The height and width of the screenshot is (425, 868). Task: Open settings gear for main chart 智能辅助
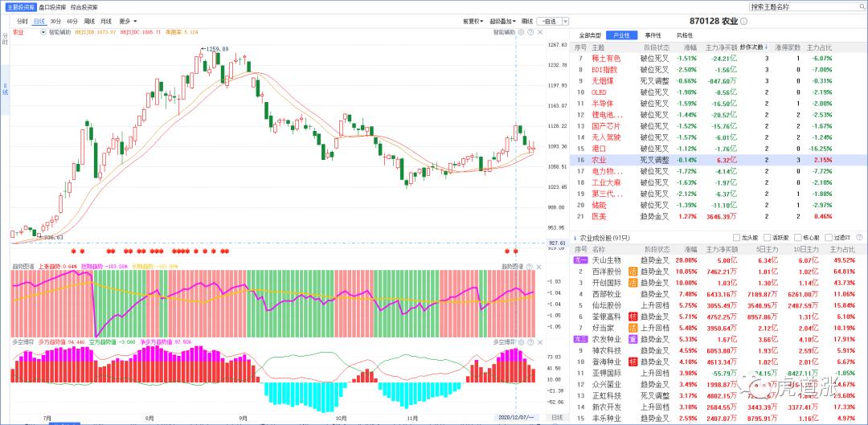[x=521, y=32]
